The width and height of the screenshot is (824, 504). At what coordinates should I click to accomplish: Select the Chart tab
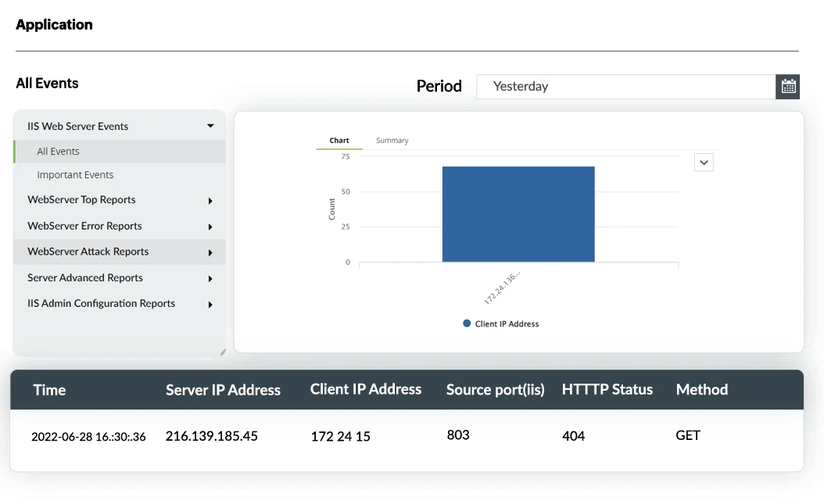pos(339,140)
